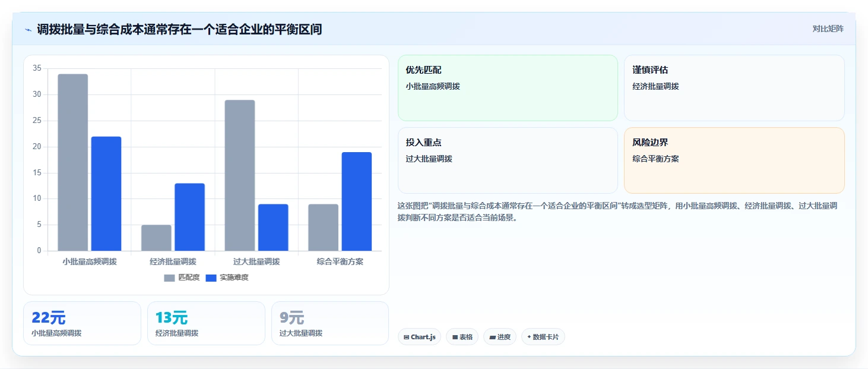Click the 小批量高频调拨 gray 匹配度 bar

point(72,162)
